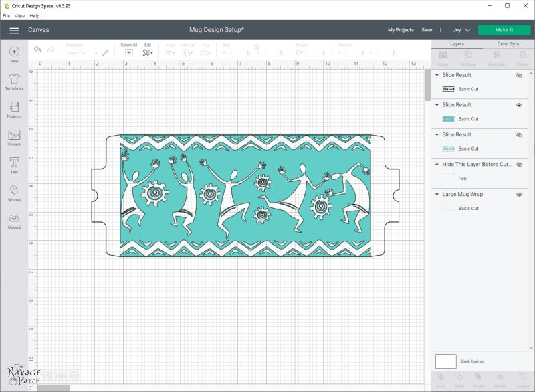Start a New project from sidebar
535x392 pixels.
[x=14, y=54]
